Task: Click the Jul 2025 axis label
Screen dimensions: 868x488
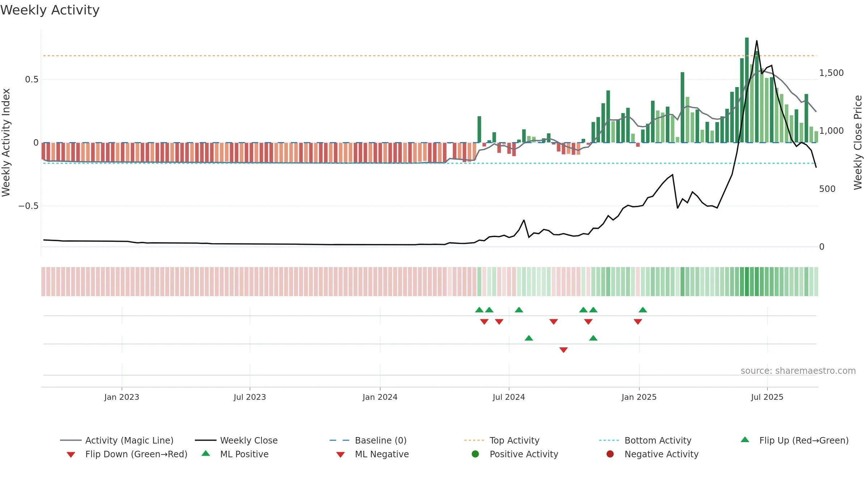Action: [767, 397]
